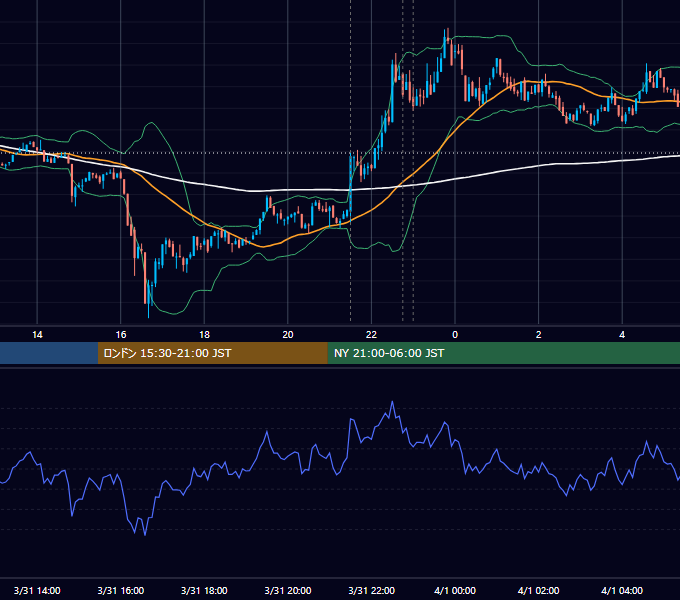
Task: Click the 22 hour label on price chart axis
Action: 371,335
